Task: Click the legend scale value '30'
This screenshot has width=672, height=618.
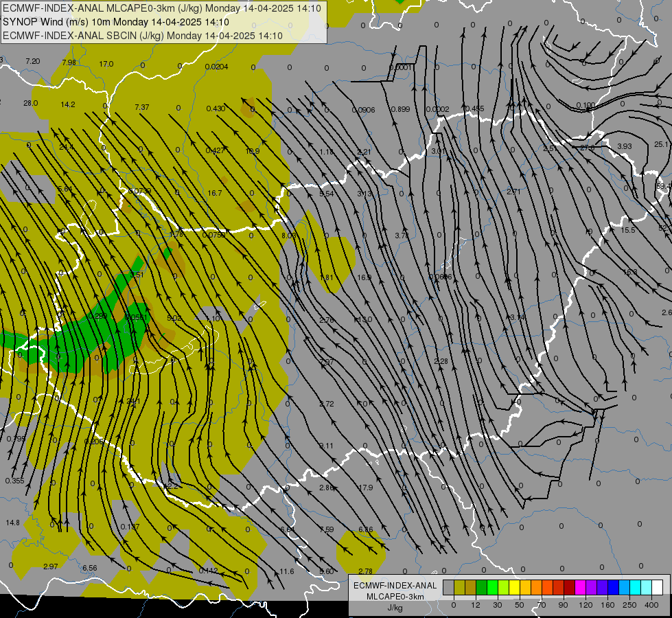Action: [x=498, y=605]
